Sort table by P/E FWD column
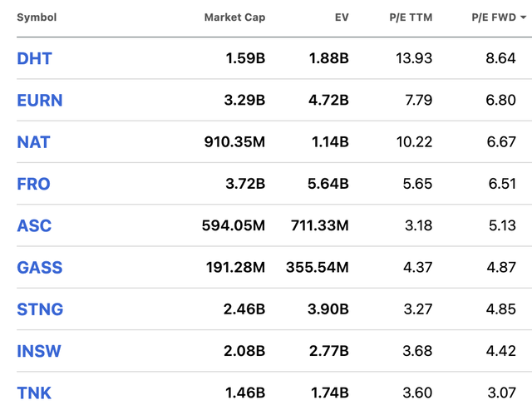Viewport: 532px width, 415px height. [x=494, y=17]
